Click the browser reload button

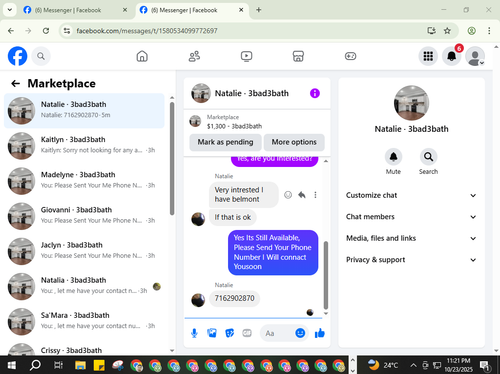[x=46, y=31]
